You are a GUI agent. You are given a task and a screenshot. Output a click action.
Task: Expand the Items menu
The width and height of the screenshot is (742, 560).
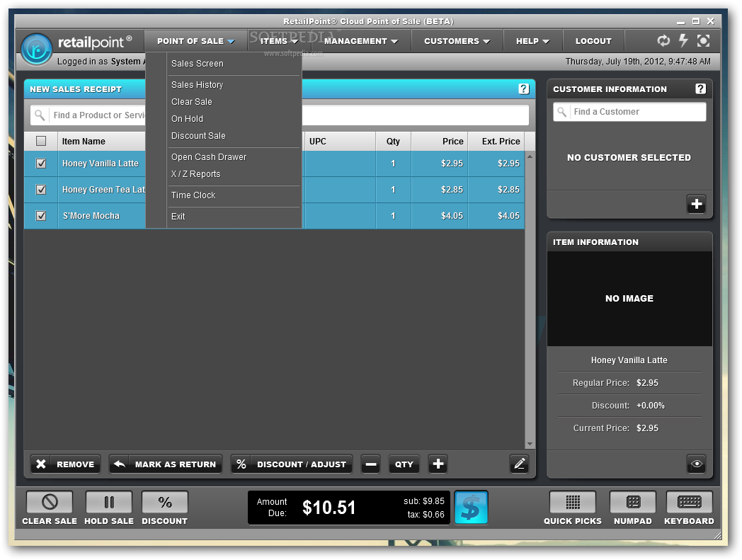279,41
